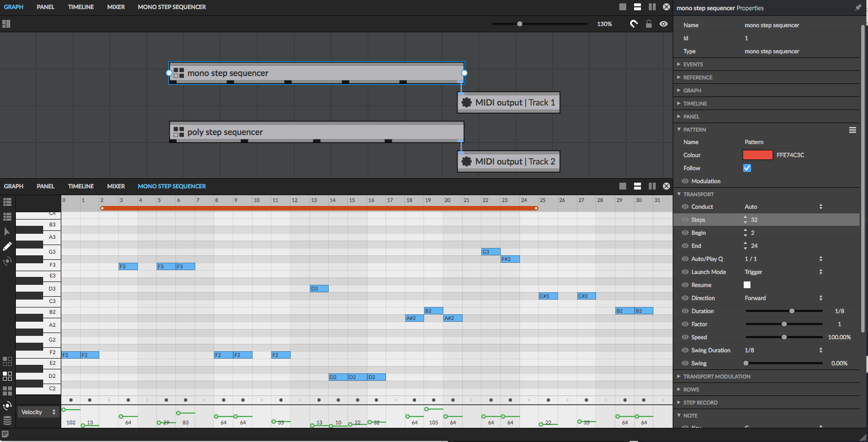Click the Duration slider handle
868x442 pixels.
792,311
